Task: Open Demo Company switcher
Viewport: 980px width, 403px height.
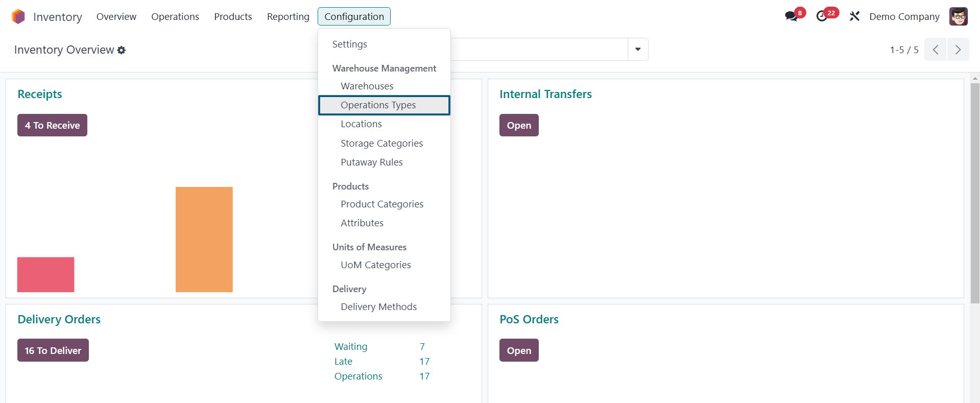Action: click(904, 16)
